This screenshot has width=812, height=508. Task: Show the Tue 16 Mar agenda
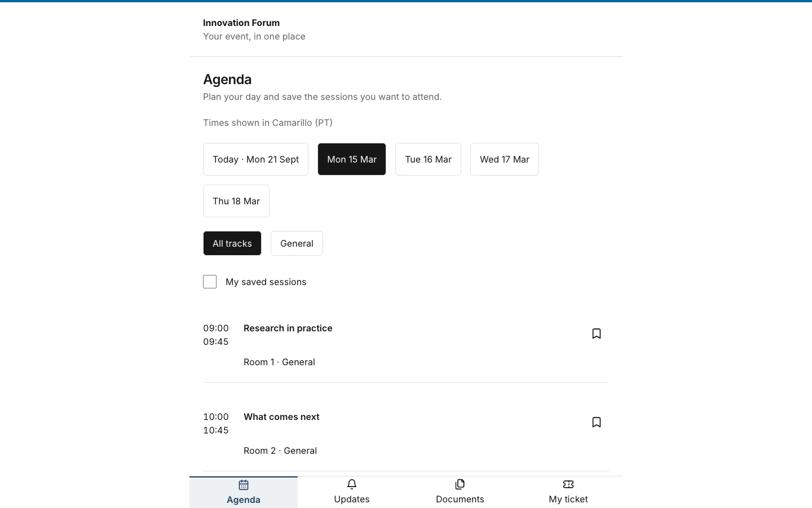(428, 159)
